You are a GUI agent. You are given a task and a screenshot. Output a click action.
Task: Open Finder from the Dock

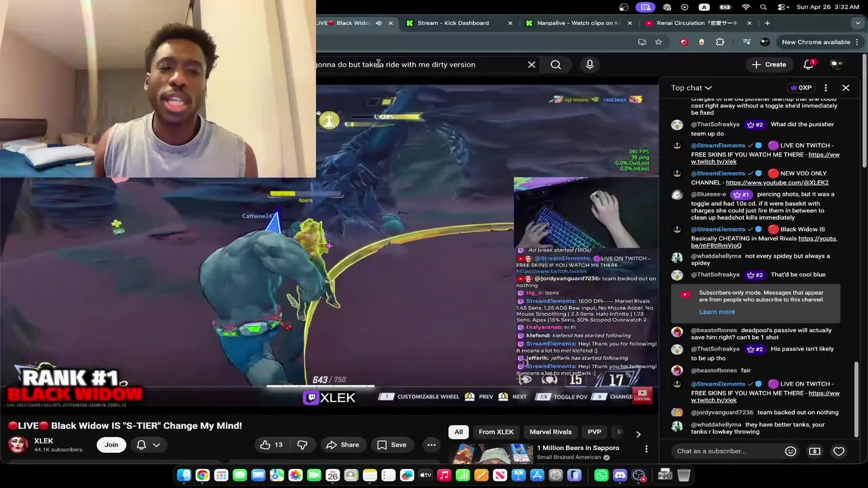coord(184,475)
